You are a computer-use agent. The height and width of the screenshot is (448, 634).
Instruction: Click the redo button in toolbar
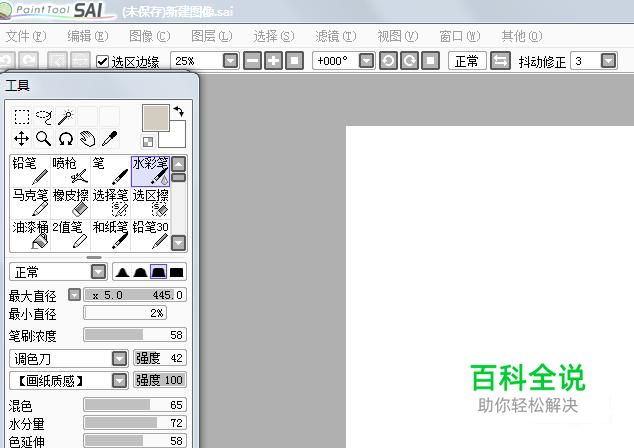click(x=29, y=61)
